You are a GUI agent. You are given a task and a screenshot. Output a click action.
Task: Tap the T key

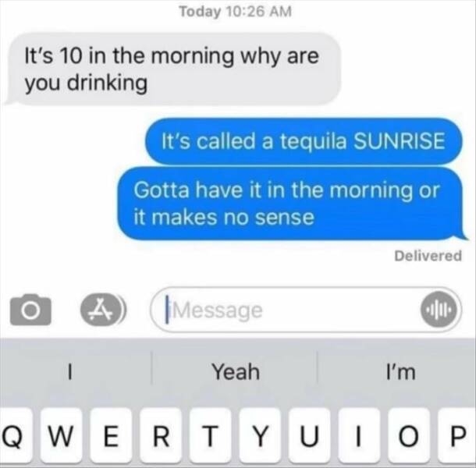211,437
